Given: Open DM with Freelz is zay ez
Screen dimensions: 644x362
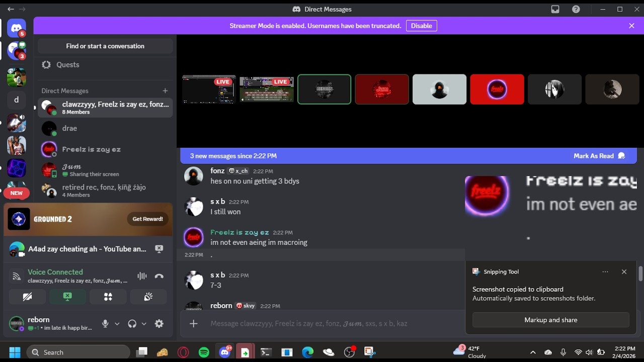Looking at the screenshot, I should tap(105, 149).
